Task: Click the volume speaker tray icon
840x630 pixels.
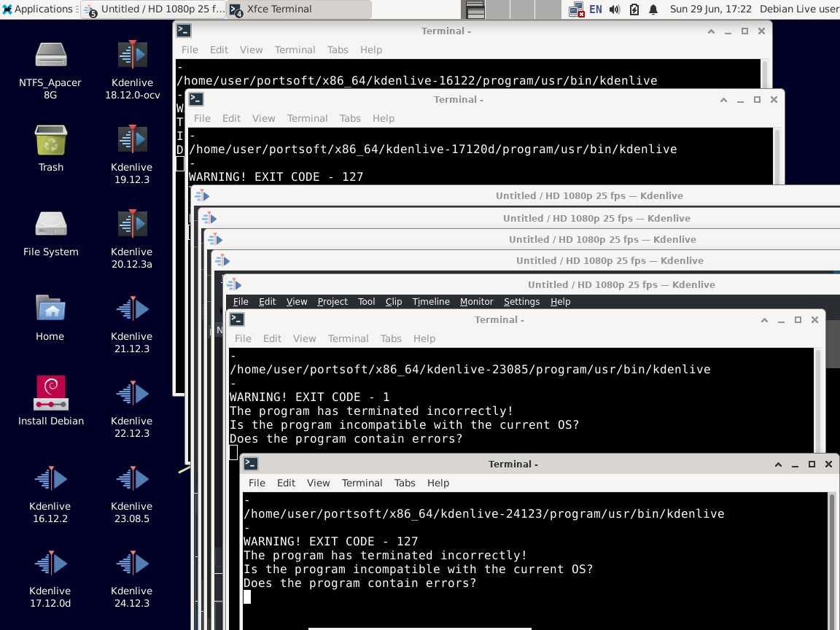Action: (x=615, y=9)
